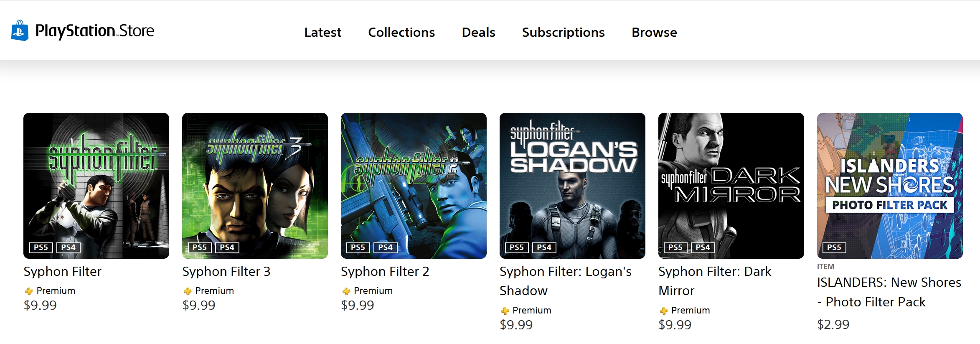Open the Syphon Filter 3 title link

[226, 272]
